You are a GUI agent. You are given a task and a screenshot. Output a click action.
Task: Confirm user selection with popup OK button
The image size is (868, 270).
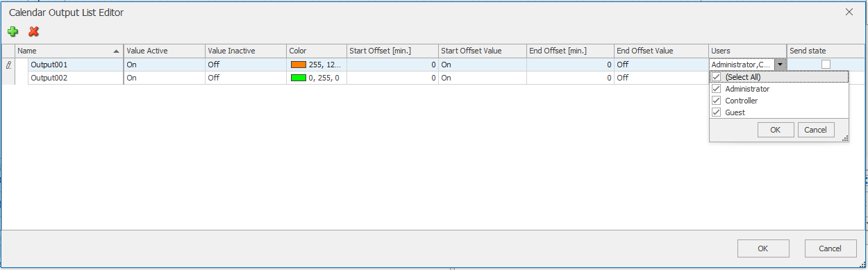[776, 130]
